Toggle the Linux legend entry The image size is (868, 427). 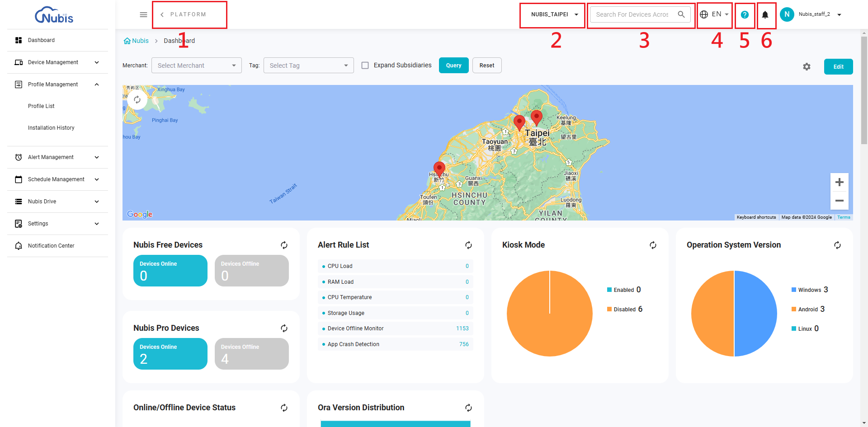pyautogui.click(x=805, y=328)
